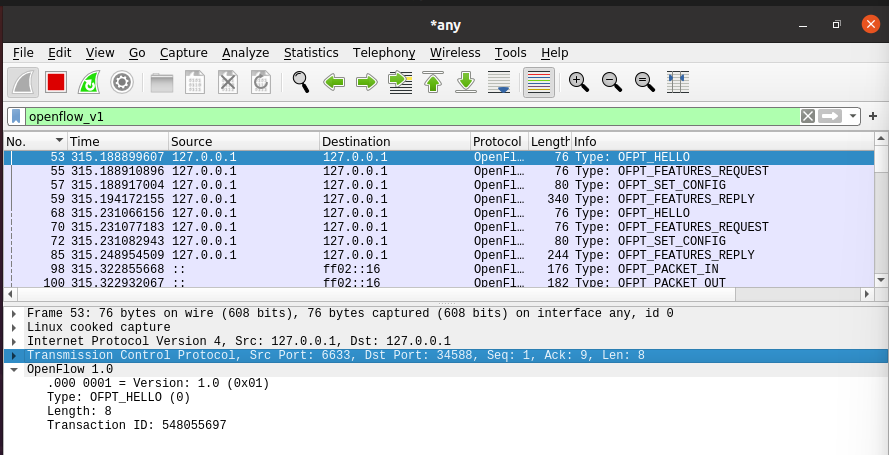Jump to the last packet icon
Screen dimensions: 889x455
tap(466, 83)
